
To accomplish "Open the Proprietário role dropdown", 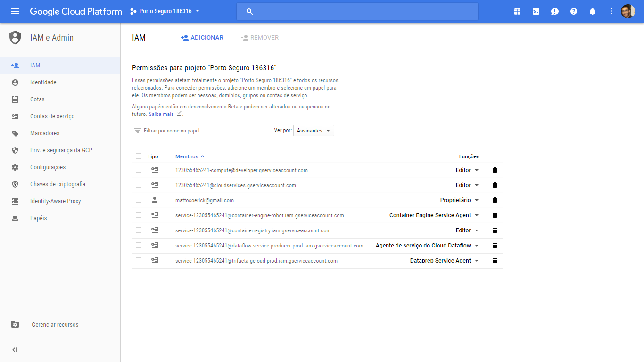I will tap(460, 200).
